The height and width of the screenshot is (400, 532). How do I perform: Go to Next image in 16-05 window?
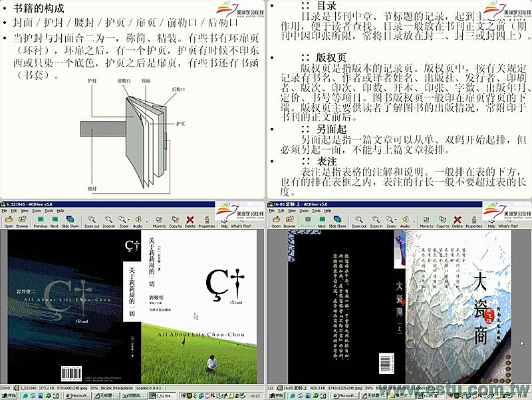(x=322, y=222)
